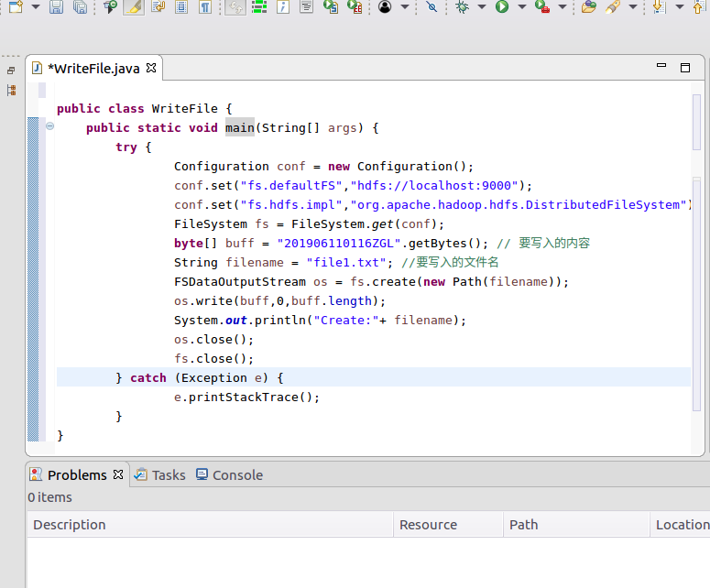
Task: Switch to the Problems tab
Action: coord(77,474)
